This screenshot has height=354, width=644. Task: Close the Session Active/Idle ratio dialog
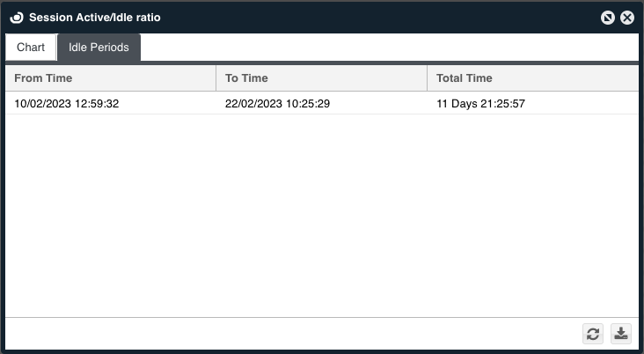(x=627, y=18)
